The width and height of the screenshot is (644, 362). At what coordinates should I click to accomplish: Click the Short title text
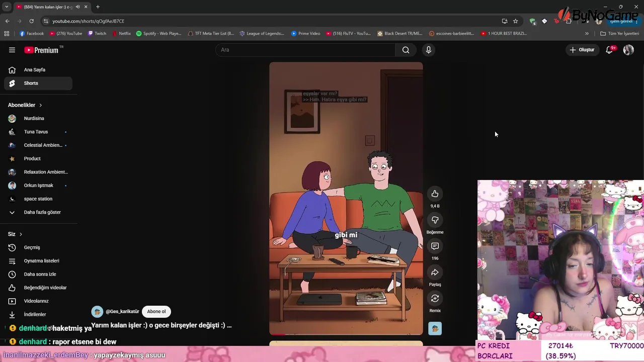tap(161, 325)
